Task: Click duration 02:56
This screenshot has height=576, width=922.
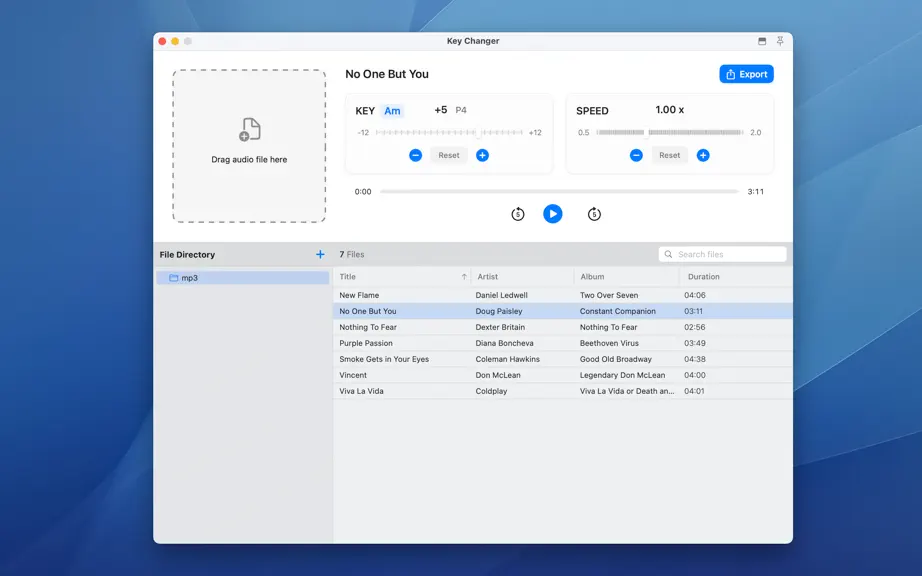Action: point(694,327)
